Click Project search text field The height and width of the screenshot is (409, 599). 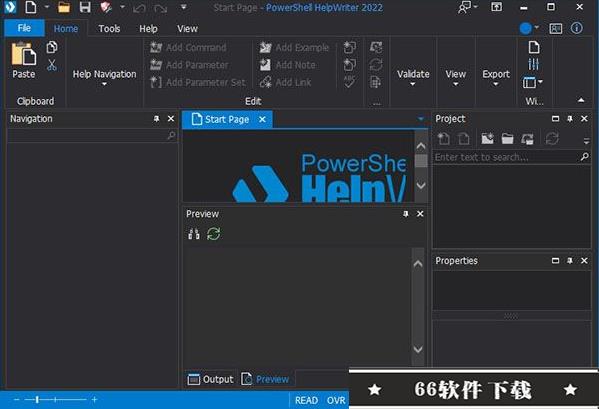511,157
